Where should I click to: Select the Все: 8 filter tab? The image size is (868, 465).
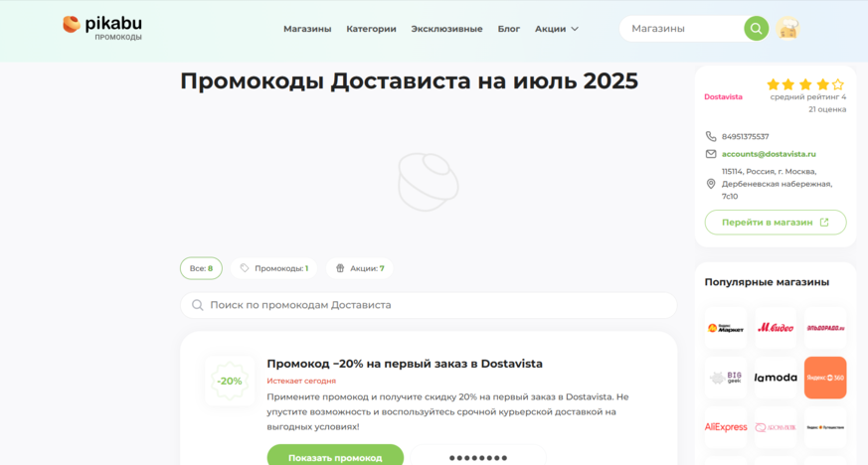(x=201, y=268)
